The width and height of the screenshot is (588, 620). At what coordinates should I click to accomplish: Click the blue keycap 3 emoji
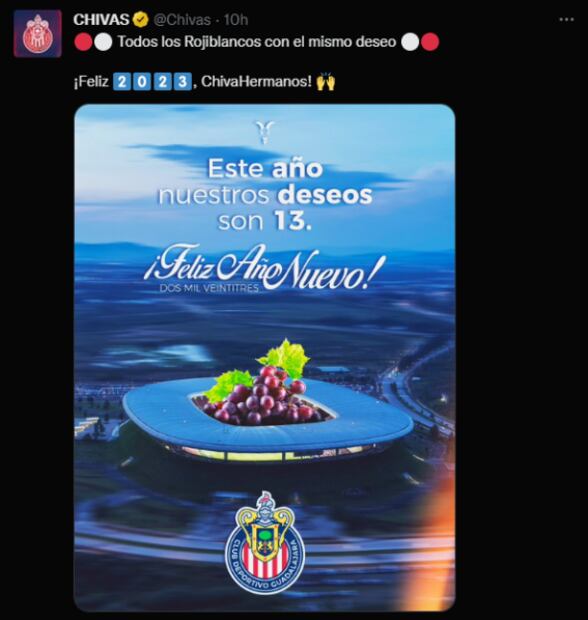pyautogui.click(x=183, y=82)
